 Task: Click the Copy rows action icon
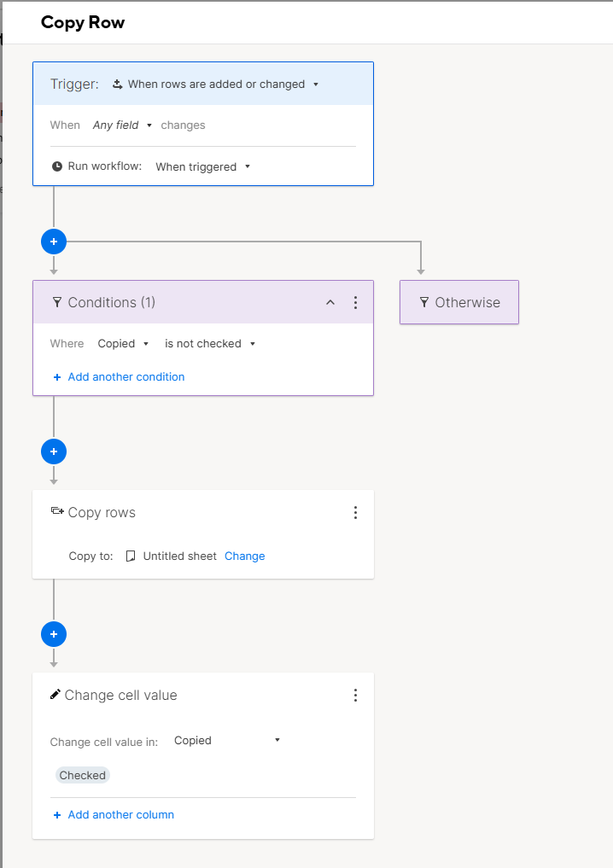(x=57, y=511)
